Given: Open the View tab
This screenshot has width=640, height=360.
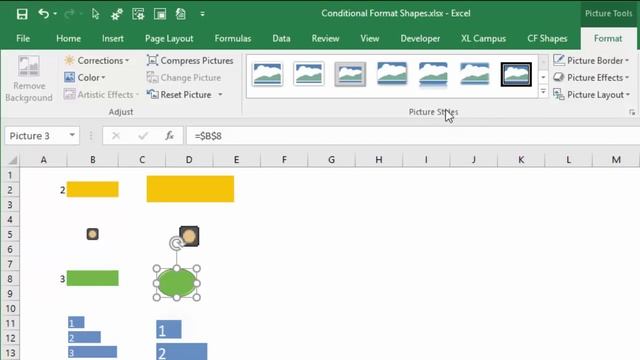Looking at the screenshot, I should (370, 38).
